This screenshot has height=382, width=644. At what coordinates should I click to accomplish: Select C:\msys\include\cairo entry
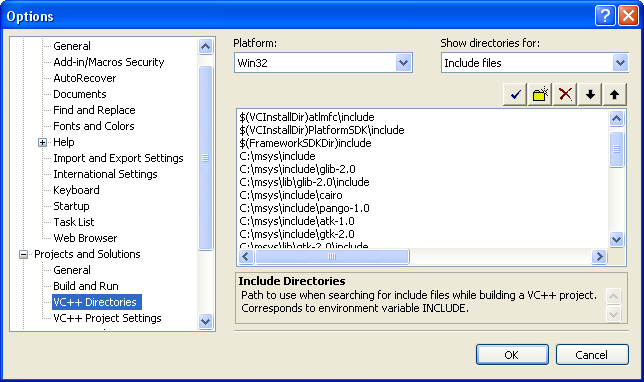(291, 195)
